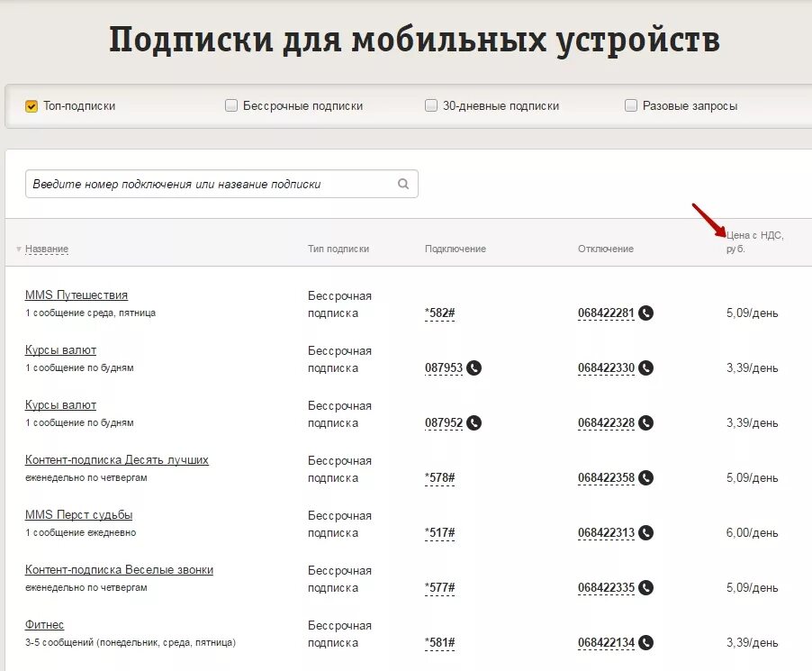812x671 pixels.
Task: Check the 30-дневные подписки checkbox
Action: pyautogui.click(x=431, y=105)
